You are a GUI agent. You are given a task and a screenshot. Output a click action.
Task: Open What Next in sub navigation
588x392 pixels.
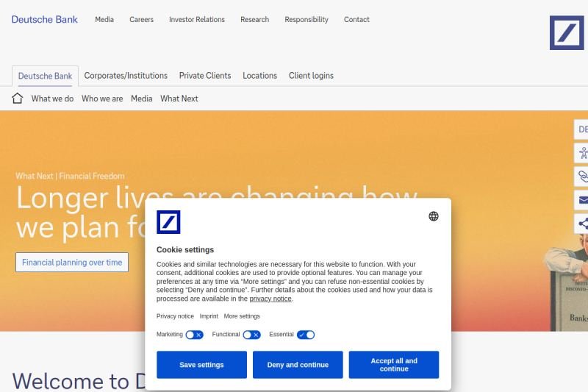(x=179, y=99)
